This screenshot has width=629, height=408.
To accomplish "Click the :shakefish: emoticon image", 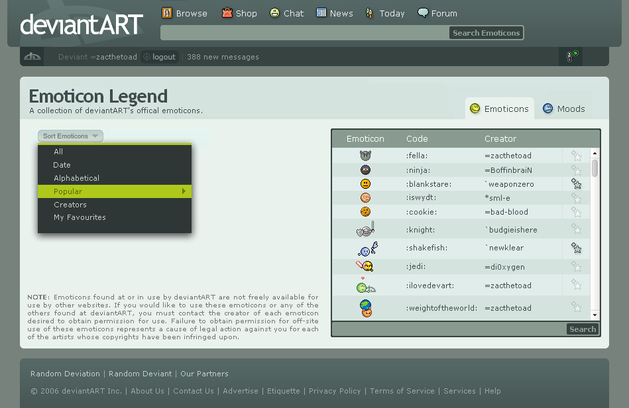I will coord(368,249).
